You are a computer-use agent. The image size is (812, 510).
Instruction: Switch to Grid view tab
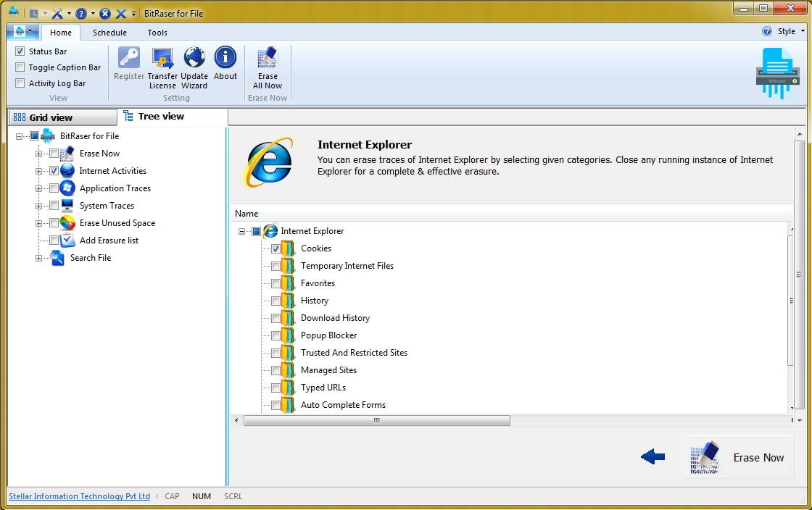coord(63,117)
